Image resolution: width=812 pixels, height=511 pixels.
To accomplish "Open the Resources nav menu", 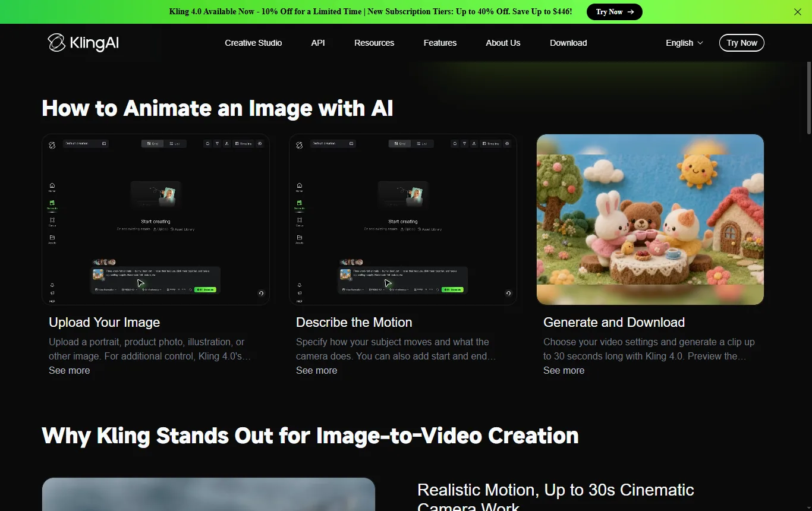I will click(374, 43).
